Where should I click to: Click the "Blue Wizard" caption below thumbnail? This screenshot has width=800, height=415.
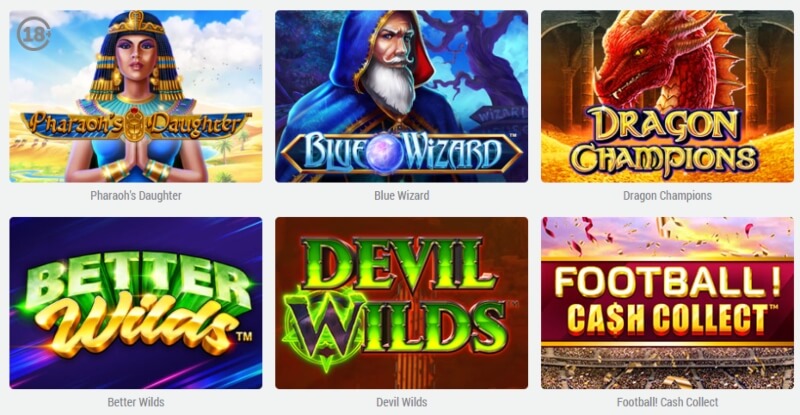pyautogui.click(x=402, y=196)
